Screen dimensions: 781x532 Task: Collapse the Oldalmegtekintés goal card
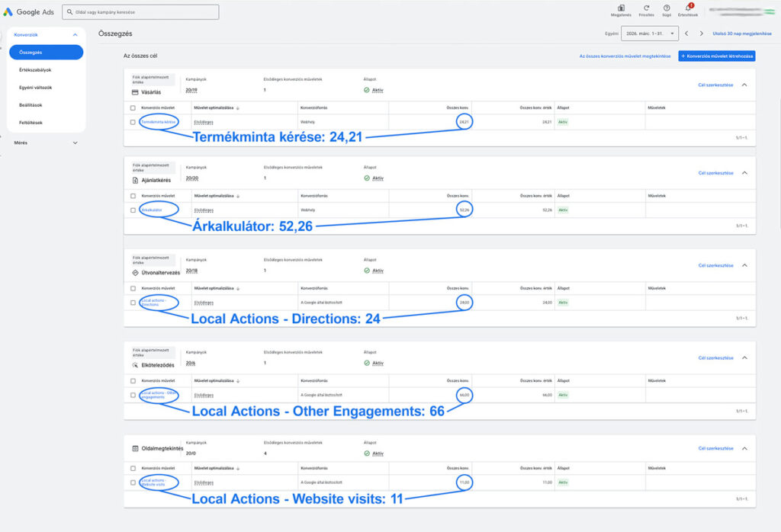pos(744,448)
